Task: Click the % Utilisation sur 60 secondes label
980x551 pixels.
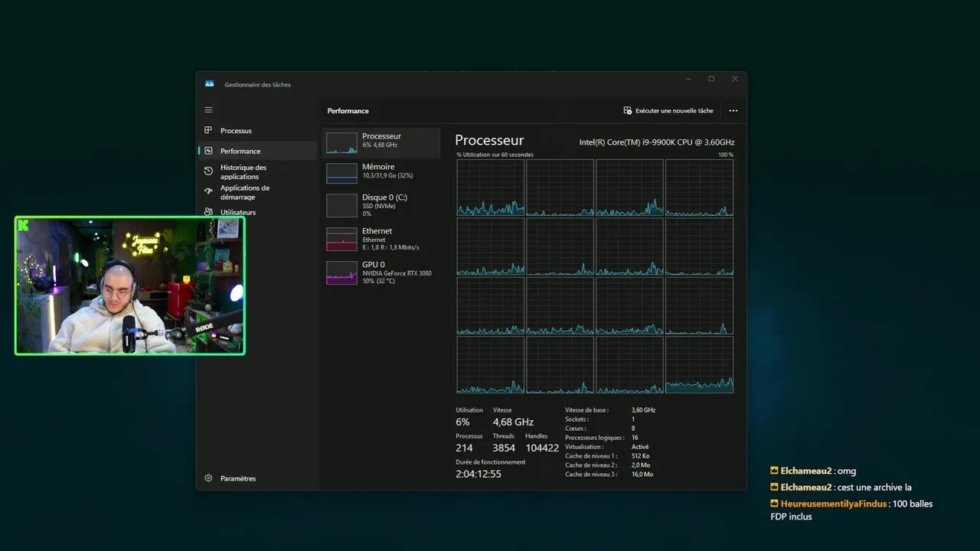Action: pyautogui.click(x=495, y=155)
